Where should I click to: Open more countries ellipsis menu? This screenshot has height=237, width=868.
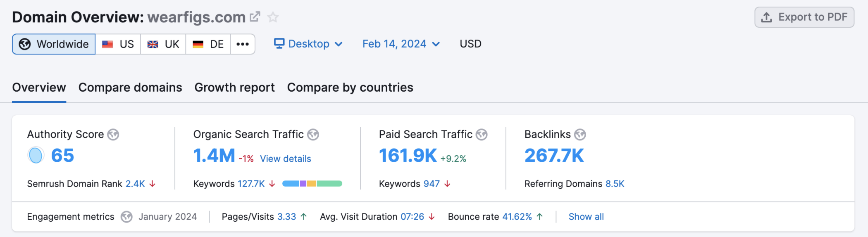pos(243,44)
